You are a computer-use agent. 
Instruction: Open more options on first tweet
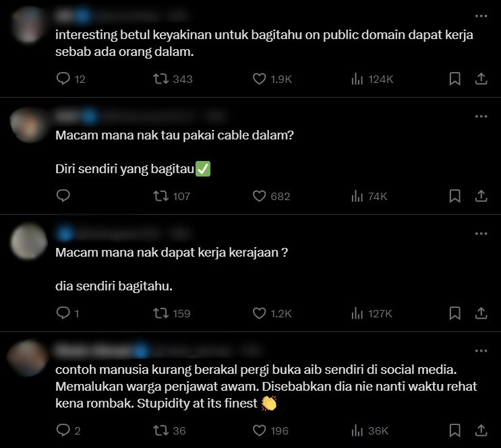pyautogui.click(x=481, y=16)
